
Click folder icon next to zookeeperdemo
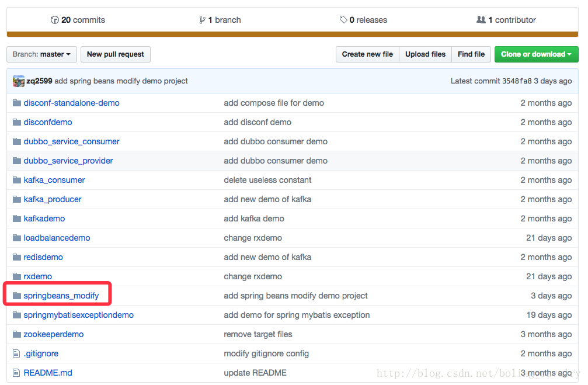pyautogui.click(x=17, y=334)
